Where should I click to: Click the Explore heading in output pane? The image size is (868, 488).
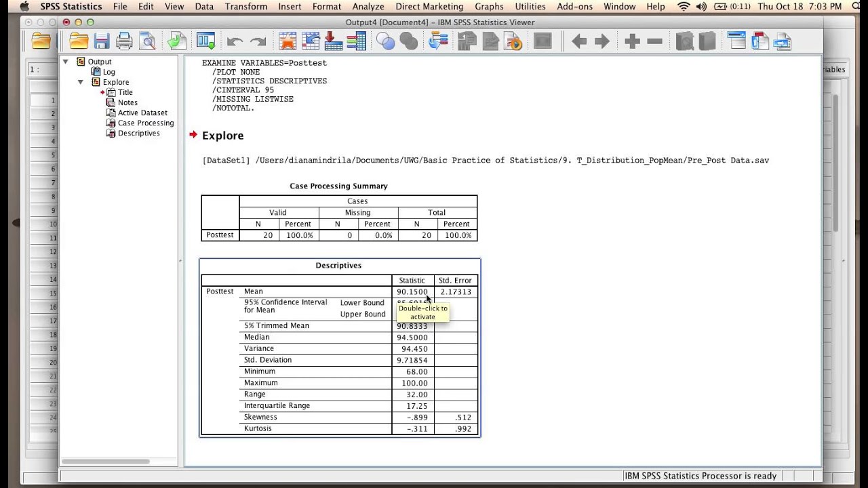222,136
